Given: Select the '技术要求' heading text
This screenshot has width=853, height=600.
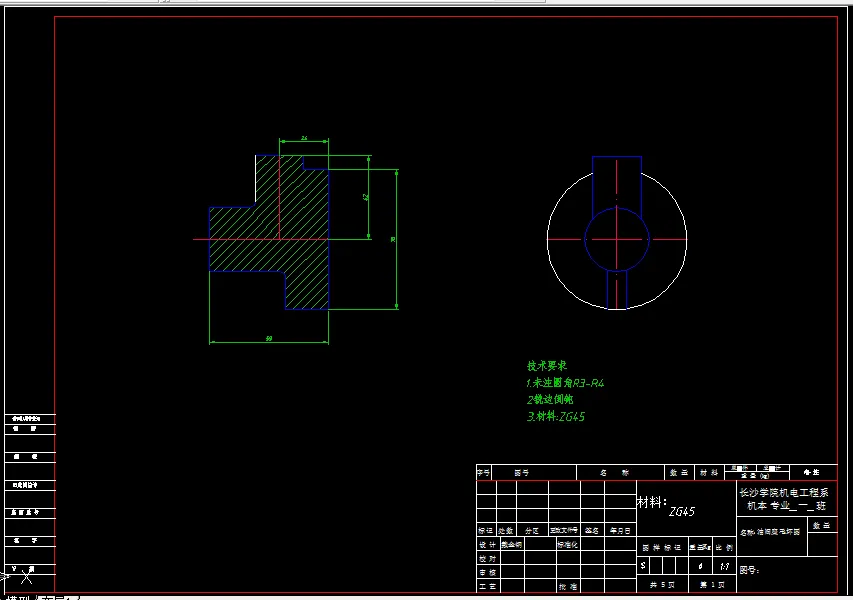Looking at the screenshot, I should coord(547,366).
